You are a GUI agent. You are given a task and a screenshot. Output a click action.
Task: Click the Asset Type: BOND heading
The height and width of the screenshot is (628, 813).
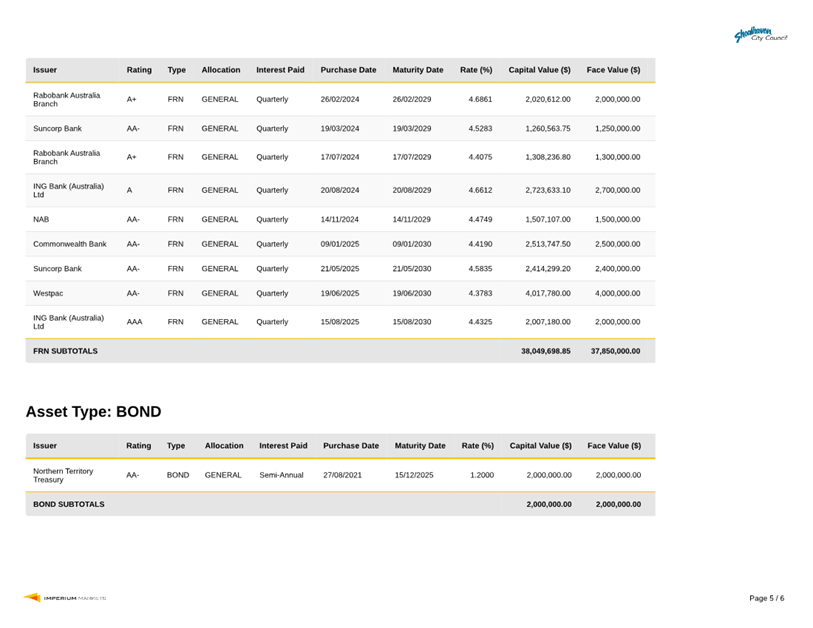pos(93,412)
